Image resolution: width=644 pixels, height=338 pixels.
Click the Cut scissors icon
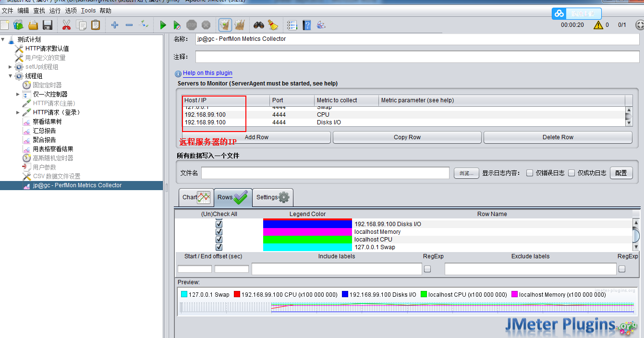tap(67, 25)
